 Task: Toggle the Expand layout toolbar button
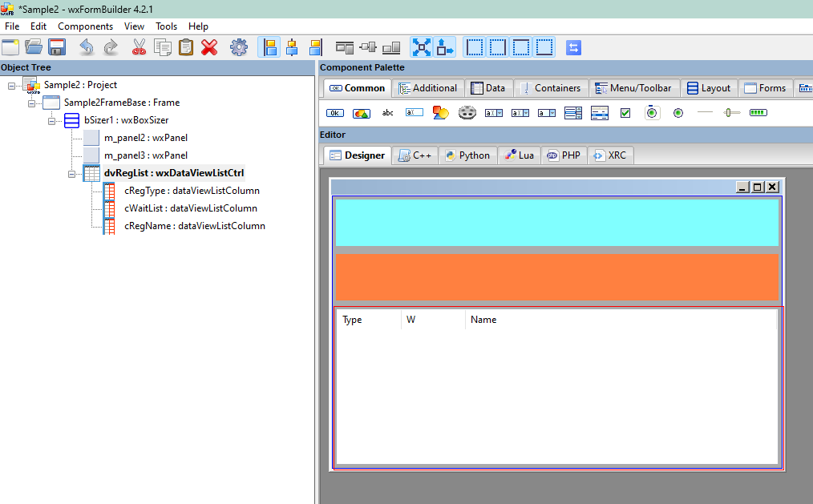click(421, 47)
